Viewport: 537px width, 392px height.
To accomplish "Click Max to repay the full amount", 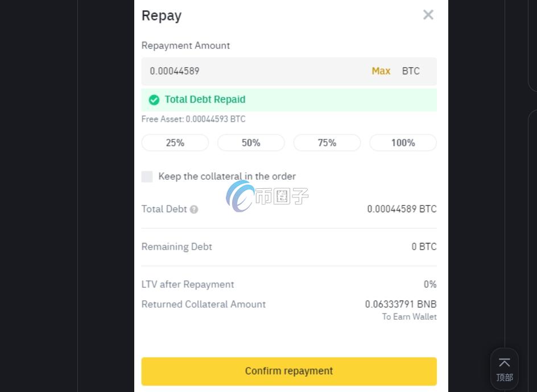I will [x=381, y=71].
